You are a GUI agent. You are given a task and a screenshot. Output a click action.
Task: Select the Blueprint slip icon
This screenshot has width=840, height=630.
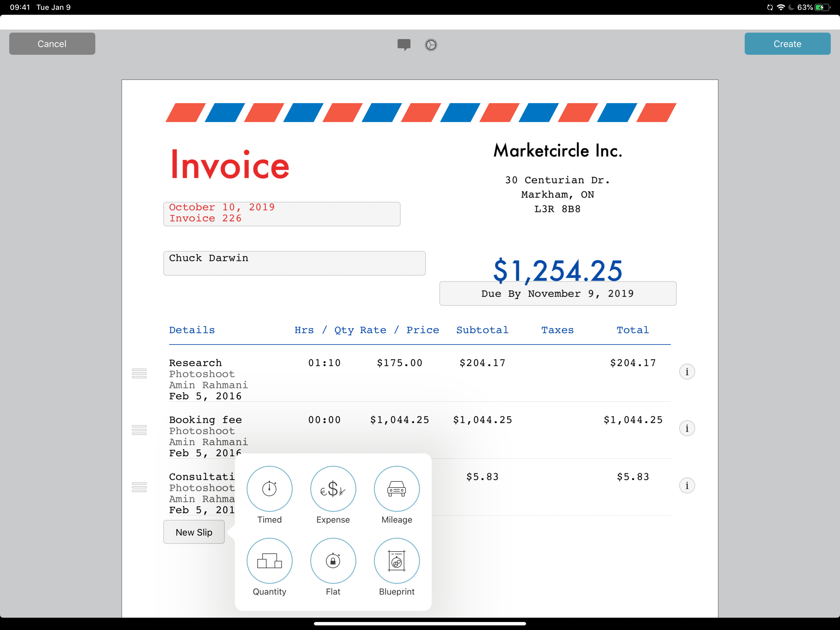click(x=396, y=560)
